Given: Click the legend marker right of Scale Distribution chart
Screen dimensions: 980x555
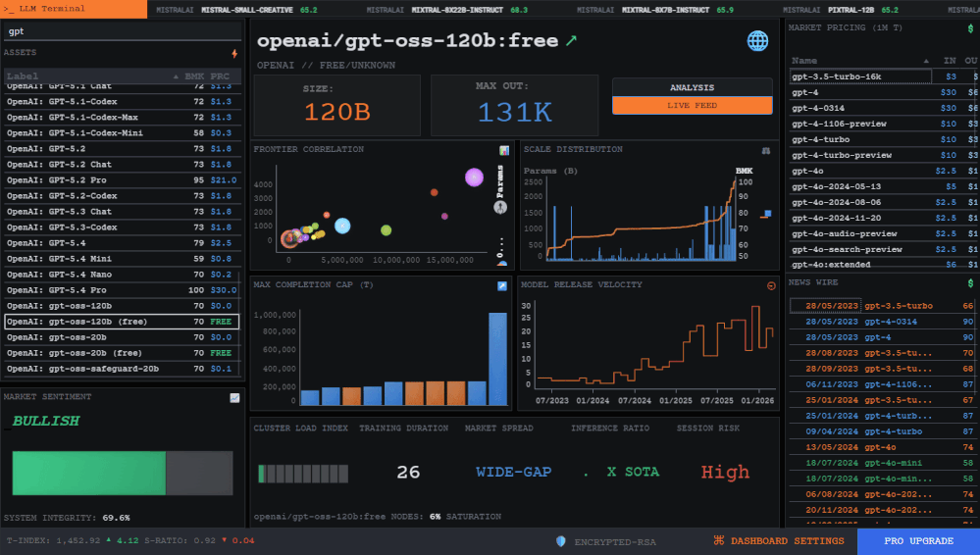Looking at the screenshot, I should (x=765, y=215).
